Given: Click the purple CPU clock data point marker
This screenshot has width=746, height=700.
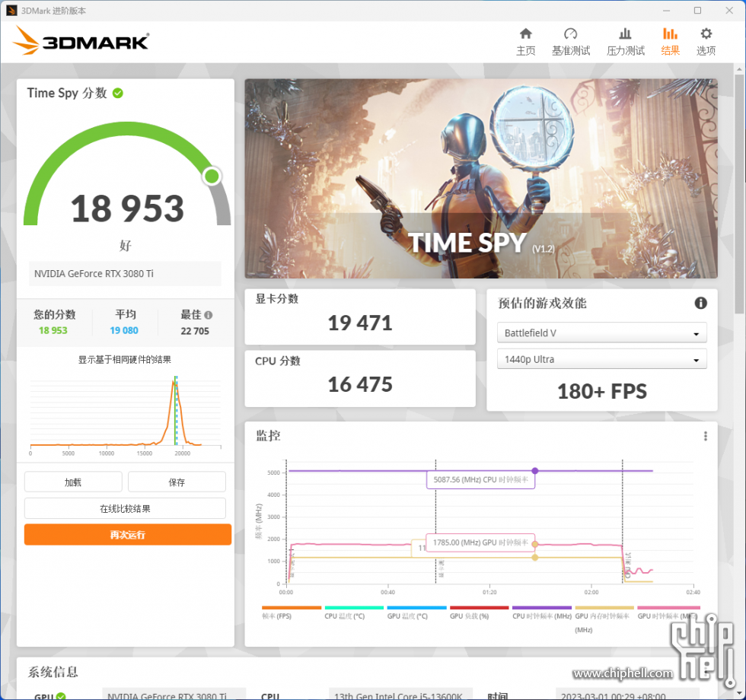Looking at the screenshot, I should click(534, 471).
